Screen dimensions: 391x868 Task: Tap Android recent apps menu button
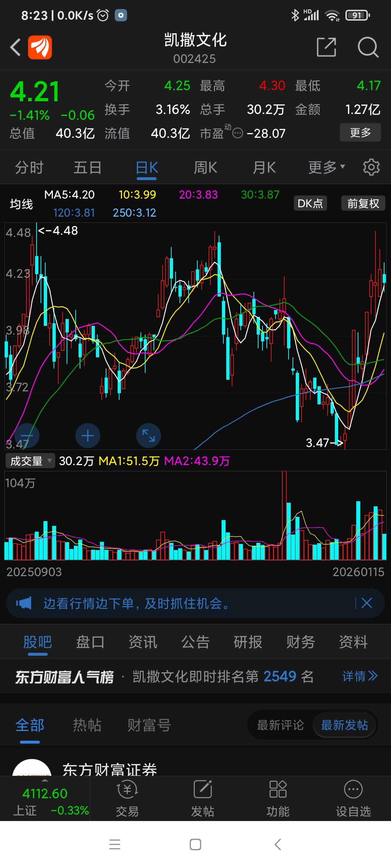click(x=115, y=844)
